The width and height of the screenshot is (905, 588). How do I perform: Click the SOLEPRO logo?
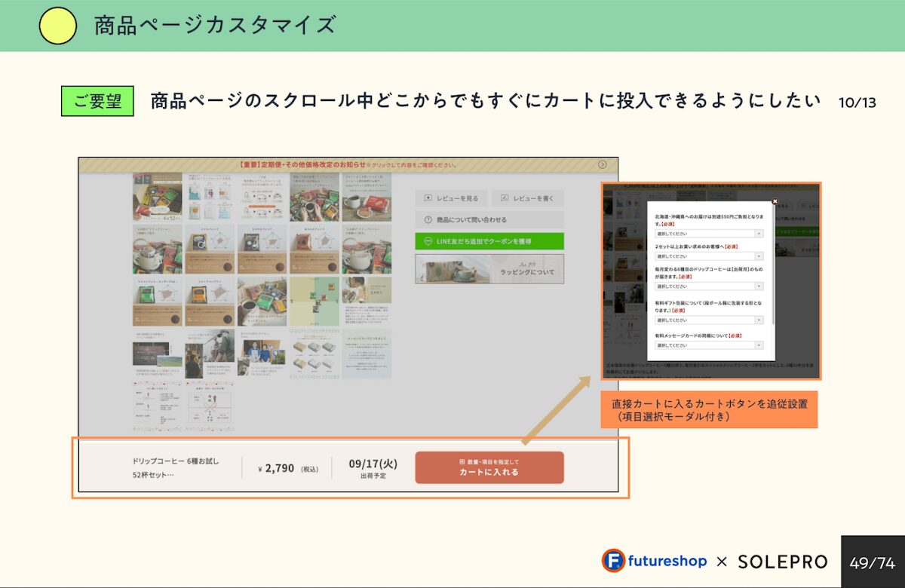[x=782, y=562]
